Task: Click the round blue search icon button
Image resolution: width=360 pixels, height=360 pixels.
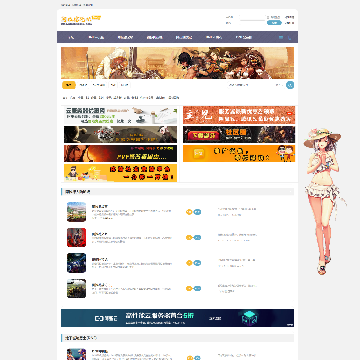Action: (x=290, y=85)
